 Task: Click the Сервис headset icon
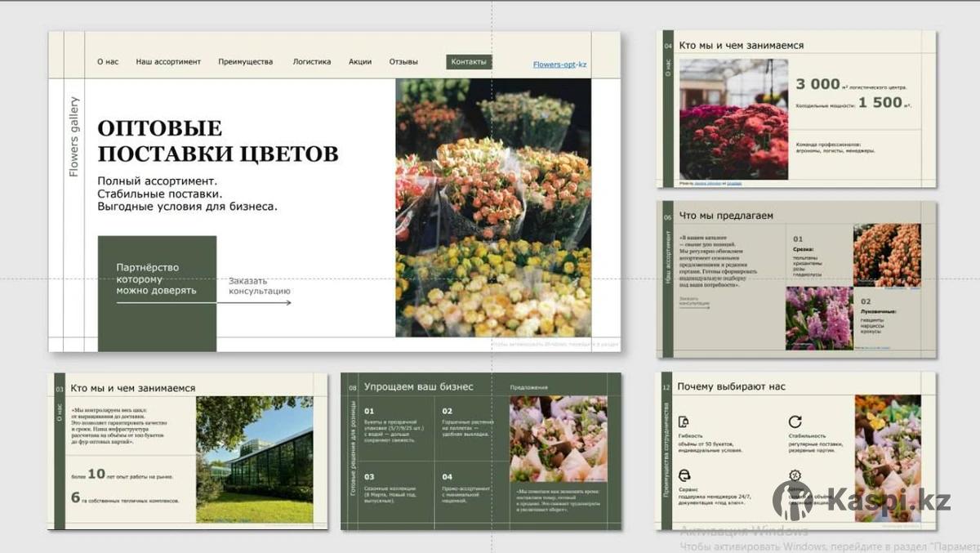pos(684,475)
